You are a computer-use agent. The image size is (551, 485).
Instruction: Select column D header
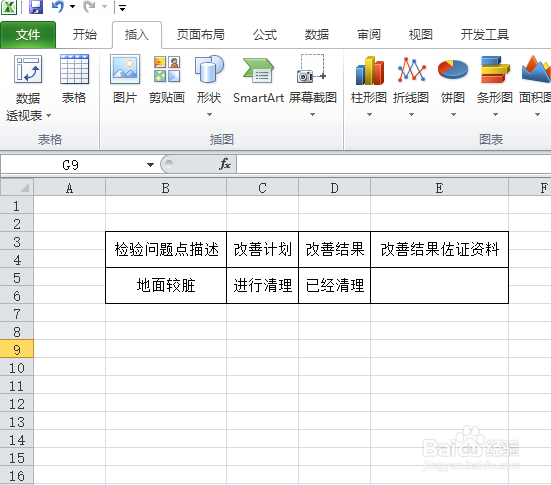[335, 188]
